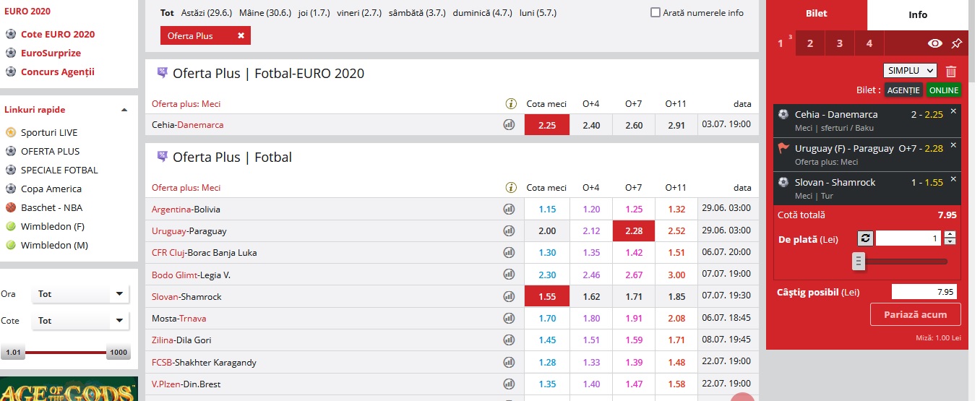
Task: Filter matches by sâmbătă (3.7.)
Action: (x=417, y=13)
